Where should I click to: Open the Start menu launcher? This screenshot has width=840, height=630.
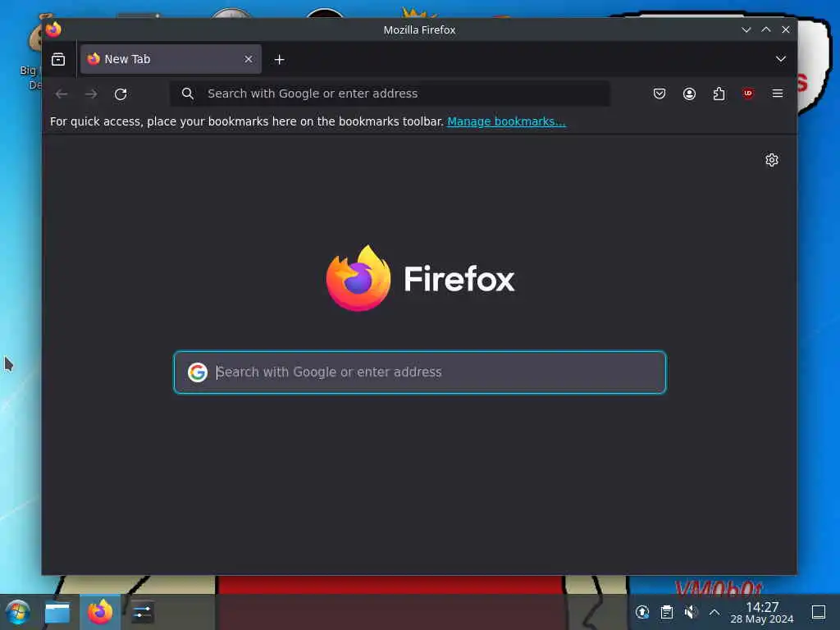tap(18, 612)
